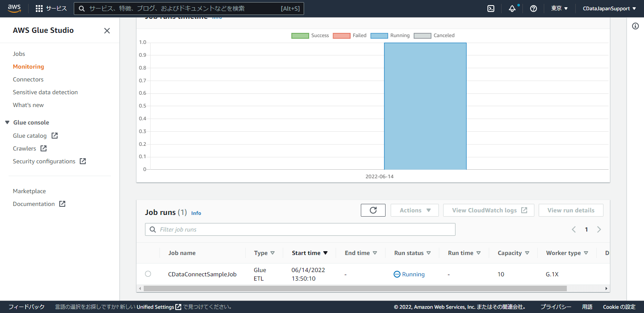
Task: Open Cookie の設定 preferences
Action: [619, 307]
